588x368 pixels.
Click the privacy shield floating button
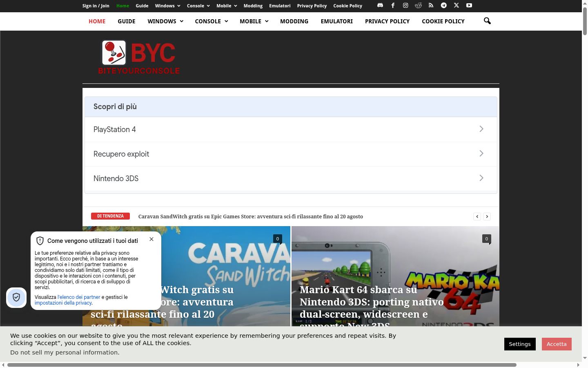point(16,297)
